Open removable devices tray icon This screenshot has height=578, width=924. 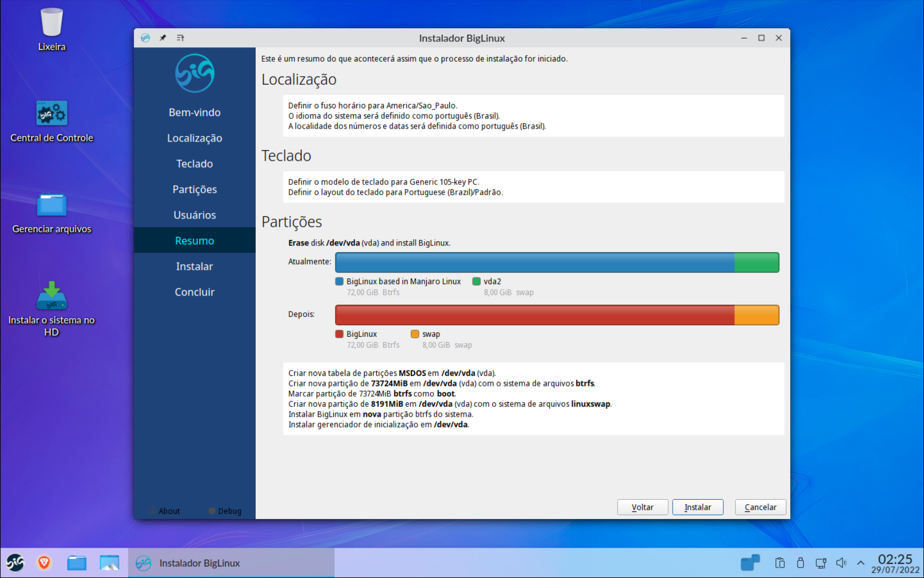800,563
